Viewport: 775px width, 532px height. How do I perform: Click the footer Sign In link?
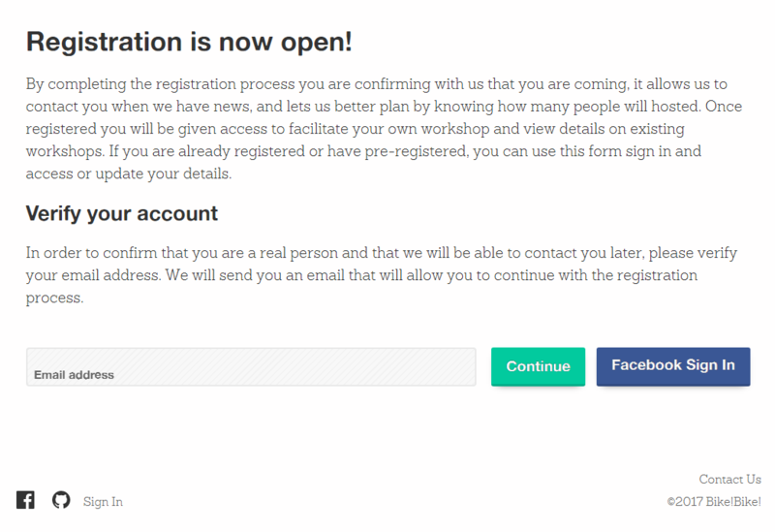[103, 502]
